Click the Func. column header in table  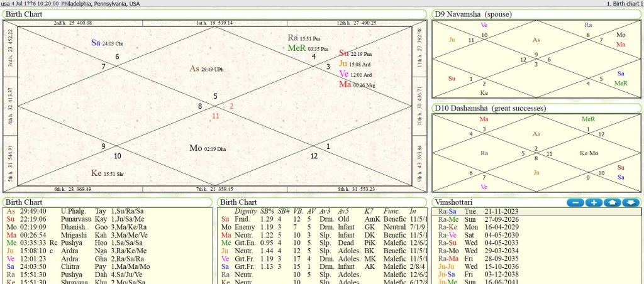[x=391, y=211]
